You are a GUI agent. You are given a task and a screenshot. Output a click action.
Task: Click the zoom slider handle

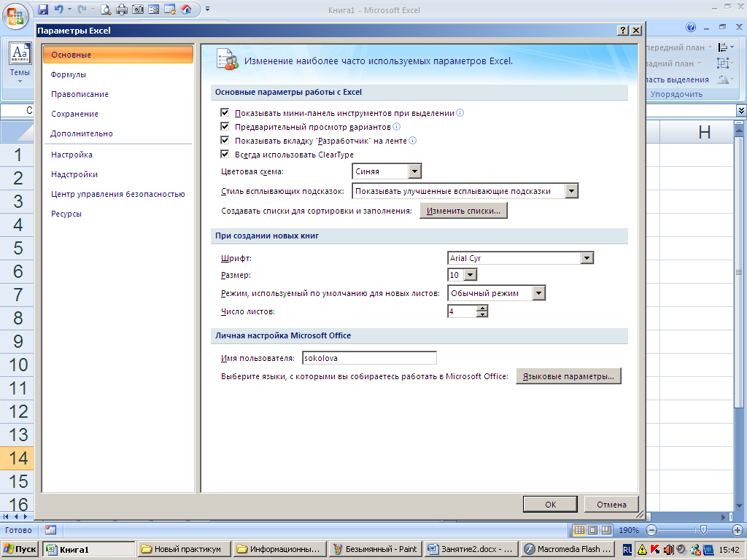[x=703, y=530]
